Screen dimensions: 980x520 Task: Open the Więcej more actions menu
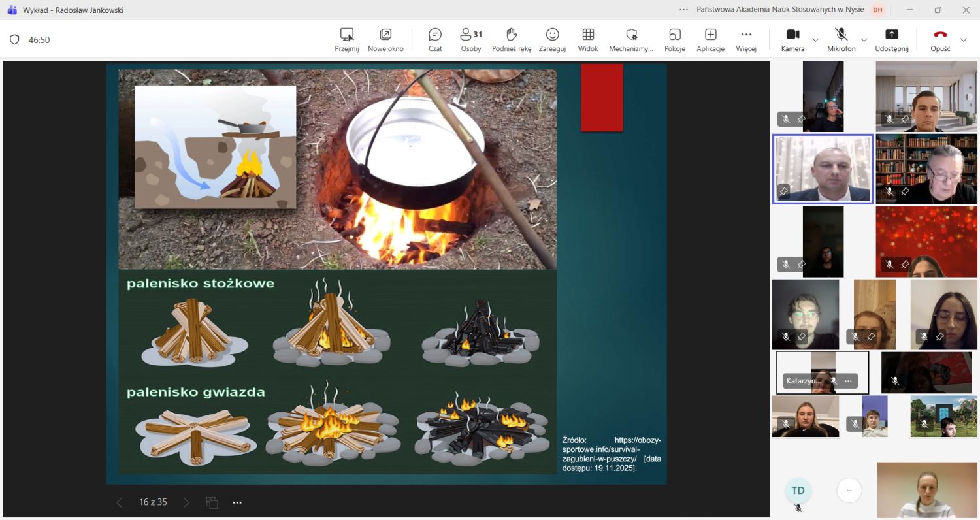click(x=745, y=39)
